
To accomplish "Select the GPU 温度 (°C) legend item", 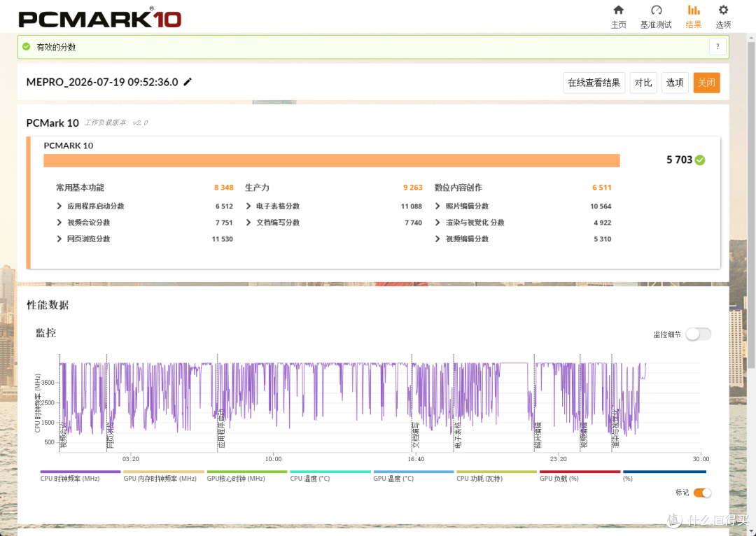I will click(413, 476).
